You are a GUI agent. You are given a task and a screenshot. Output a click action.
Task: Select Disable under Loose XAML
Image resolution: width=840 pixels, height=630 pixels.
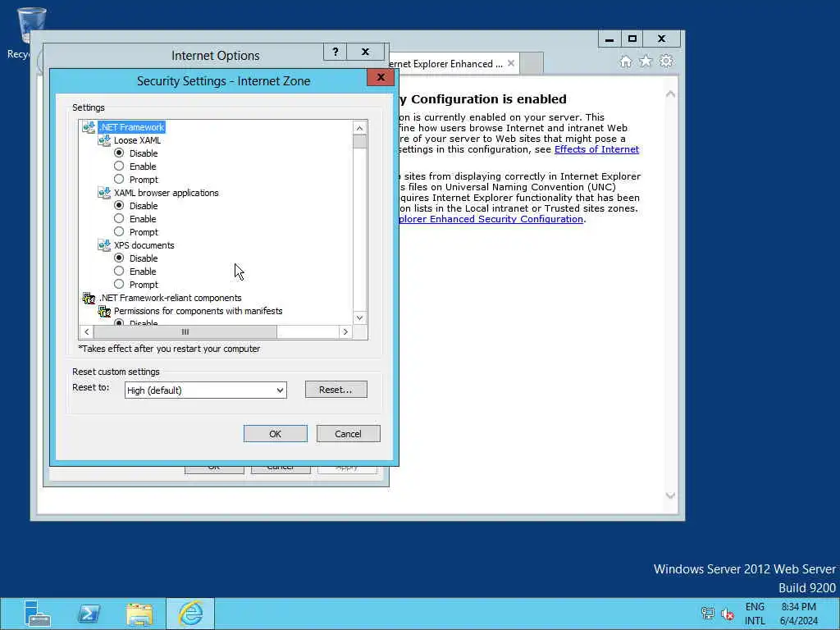[119, 153]
